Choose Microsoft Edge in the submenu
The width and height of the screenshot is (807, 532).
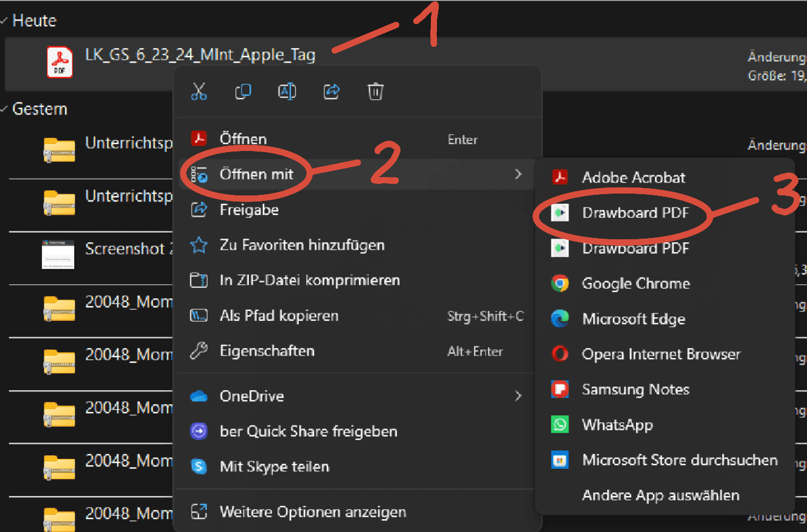coord(665,319)
